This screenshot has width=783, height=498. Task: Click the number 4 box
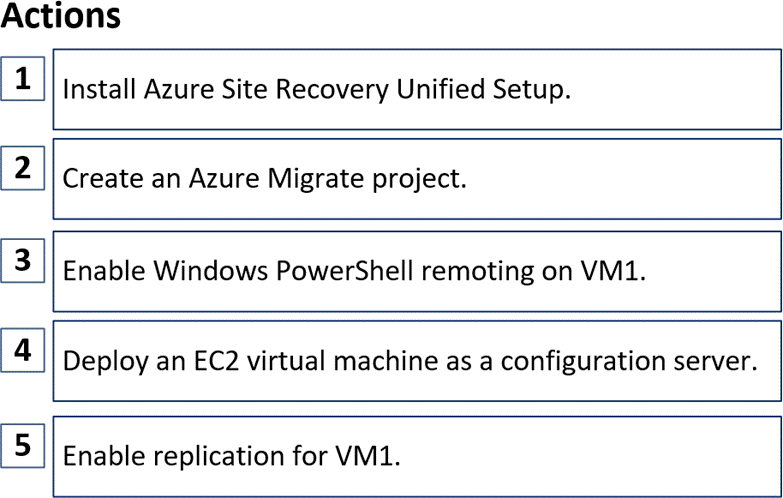point(22,350)
